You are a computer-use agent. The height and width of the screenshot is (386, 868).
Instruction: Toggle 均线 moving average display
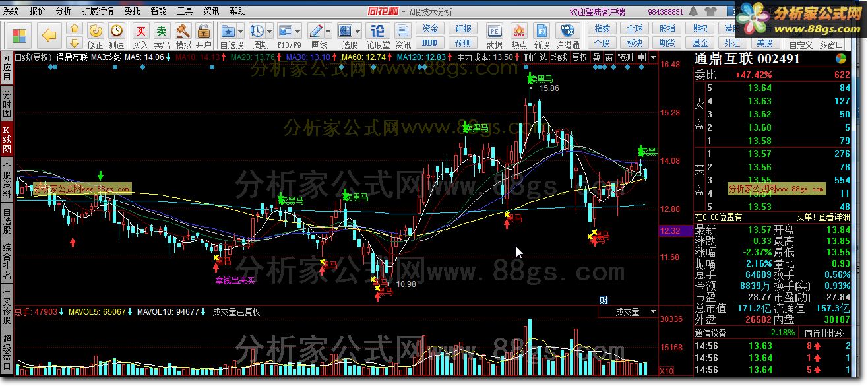click(x=559, y=57)
